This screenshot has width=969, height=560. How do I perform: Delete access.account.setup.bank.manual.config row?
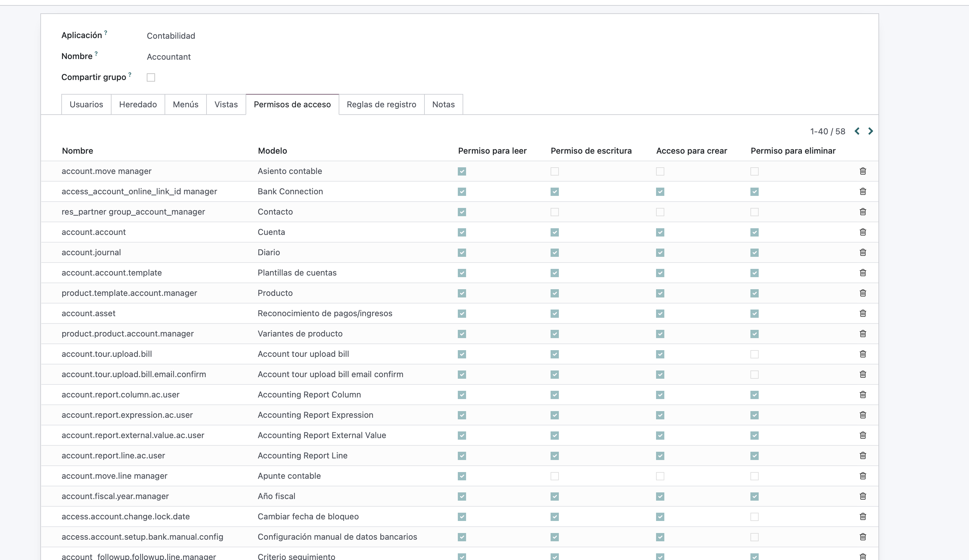863,537
